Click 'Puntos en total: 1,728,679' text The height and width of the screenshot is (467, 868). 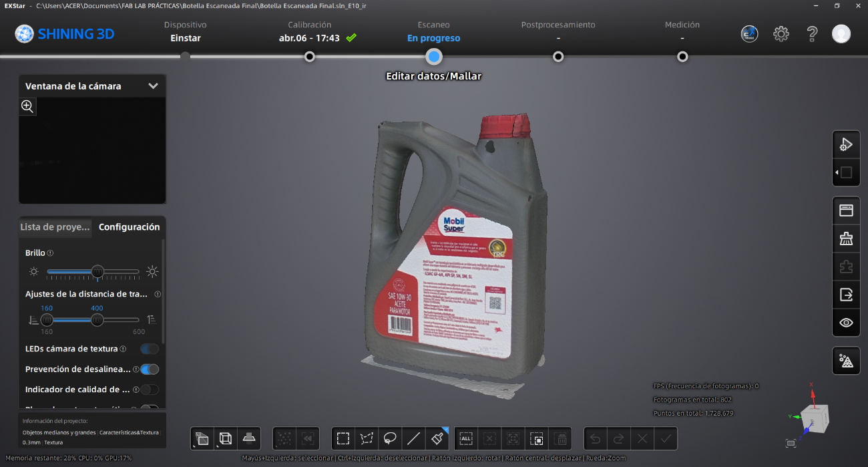(x=693, y=413)
